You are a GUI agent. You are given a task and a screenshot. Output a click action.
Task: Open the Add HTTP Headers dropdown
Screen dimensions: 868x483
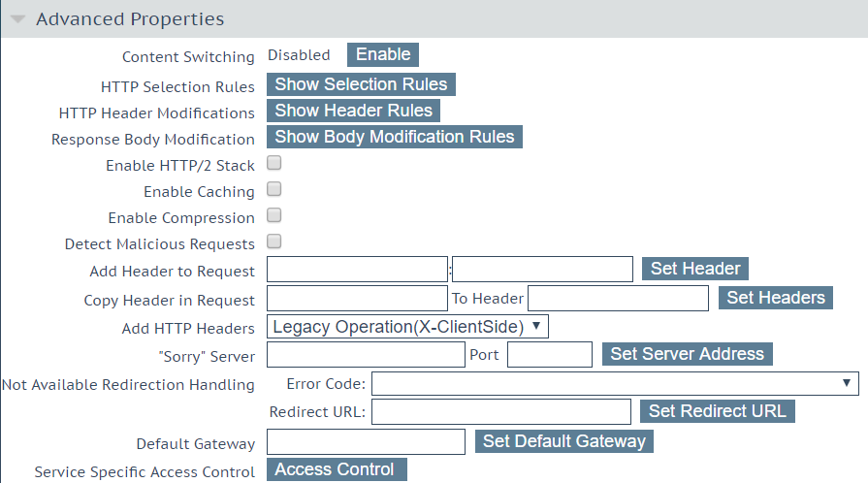(x=407, y=327)
